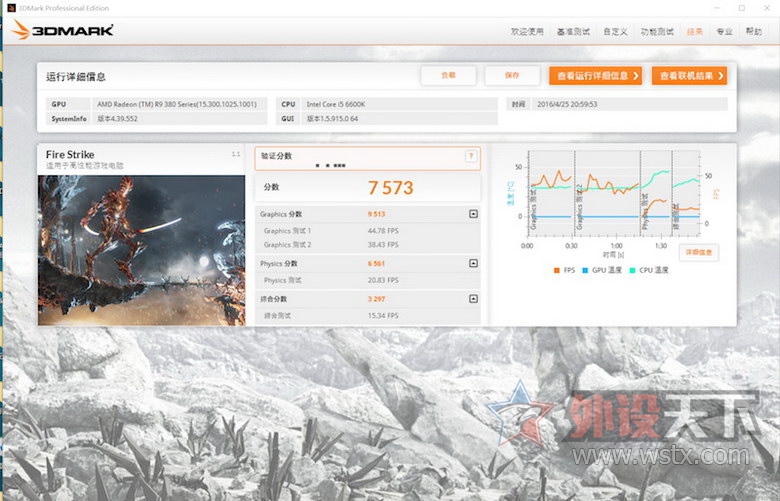Switch to the 功能测试 tab
The width and height of the screenshot is (780, 501).
click(x=657, y=31)
